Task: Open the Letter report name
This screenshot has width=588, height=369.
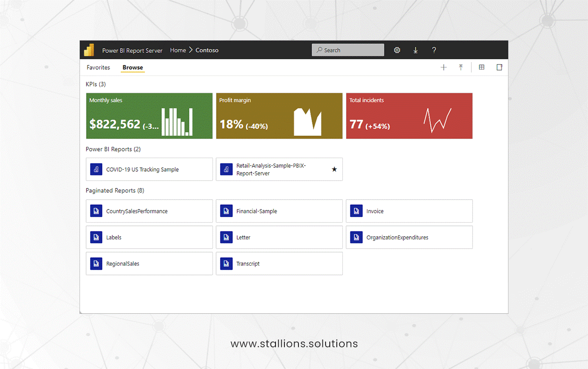Action: coord(243,238)
